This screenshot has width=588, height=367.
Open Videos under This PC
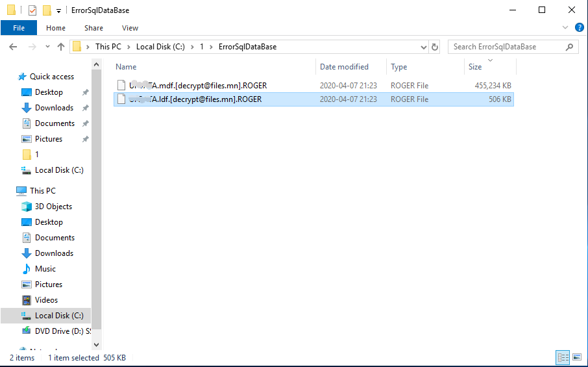[46, 300]
